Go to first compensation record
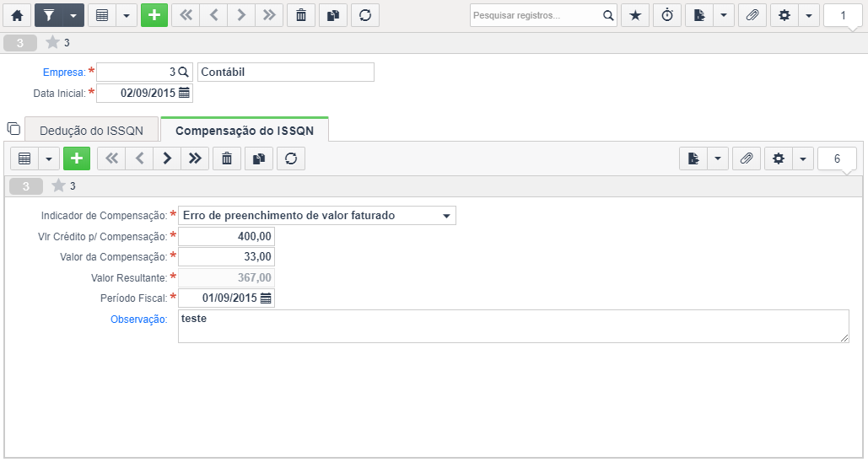Screen dimensions: 868x462 (112, 158)
